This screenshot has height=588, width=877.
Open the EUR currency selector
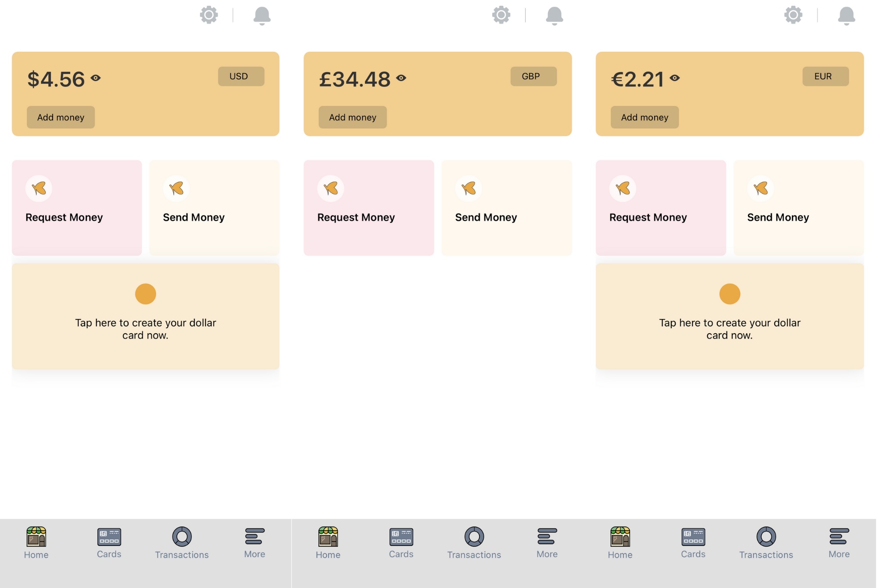[825, 76]
